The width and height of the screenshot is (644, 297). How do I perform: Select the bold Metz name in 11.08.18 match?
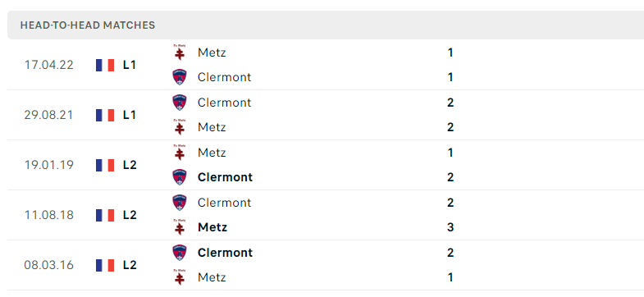(212, 227)
